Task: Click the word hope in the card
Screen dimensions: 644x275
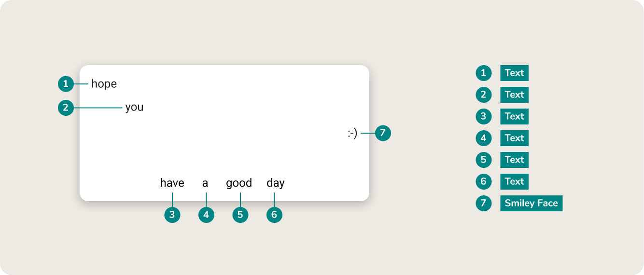Action: click(x=104, y=84)
